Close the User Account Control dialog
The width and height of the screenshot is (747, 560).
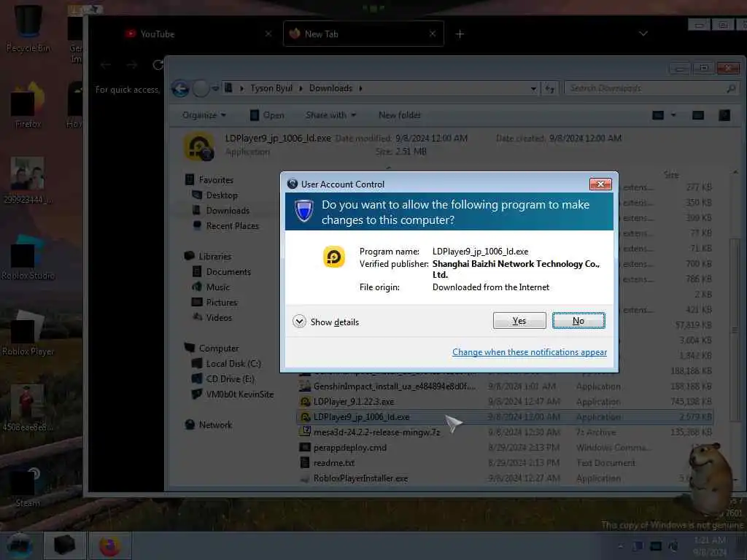click(x=600, y=184)
